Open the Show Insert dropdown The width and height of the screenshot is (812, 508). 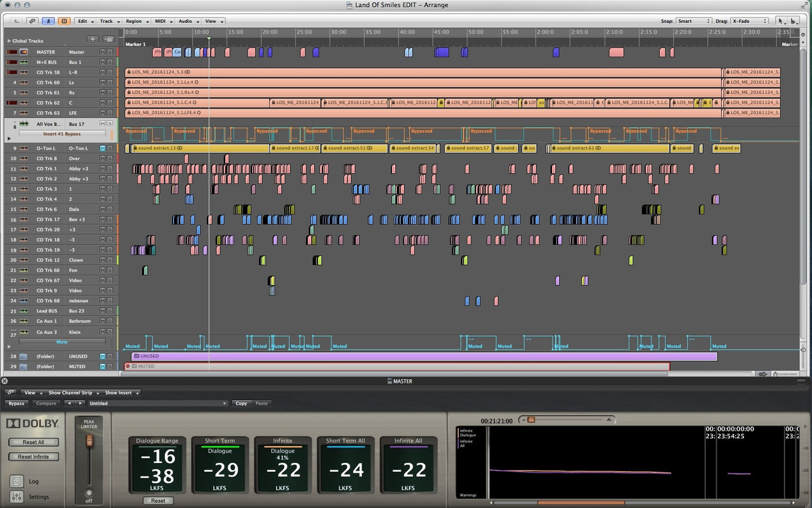click(120, 392)
